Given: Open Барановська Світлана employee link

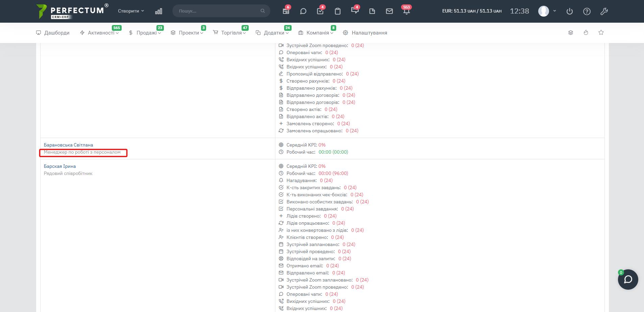Looking at the screenshot, I should (x=68, y=145).
